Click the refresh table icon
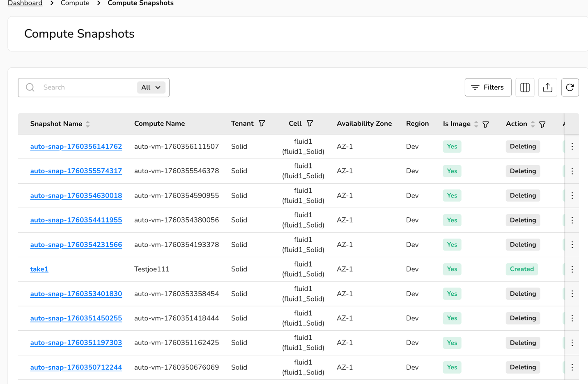 click(570, 87)
